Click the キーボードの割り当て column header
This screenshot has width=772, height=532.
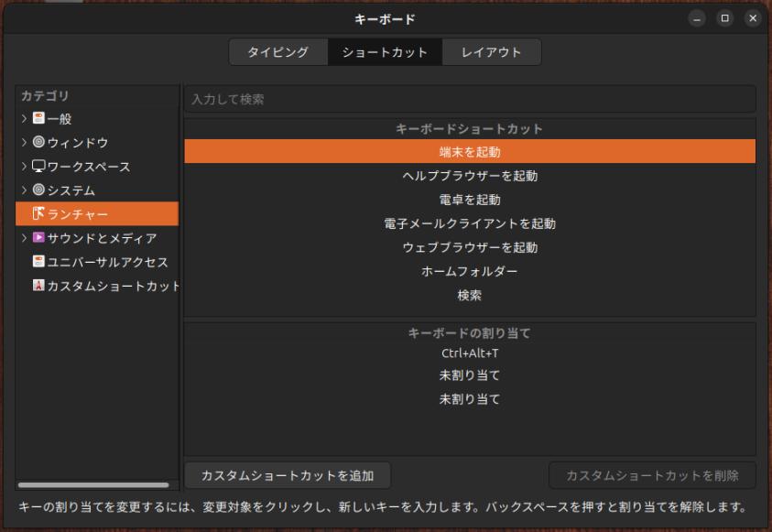[470, 333]
